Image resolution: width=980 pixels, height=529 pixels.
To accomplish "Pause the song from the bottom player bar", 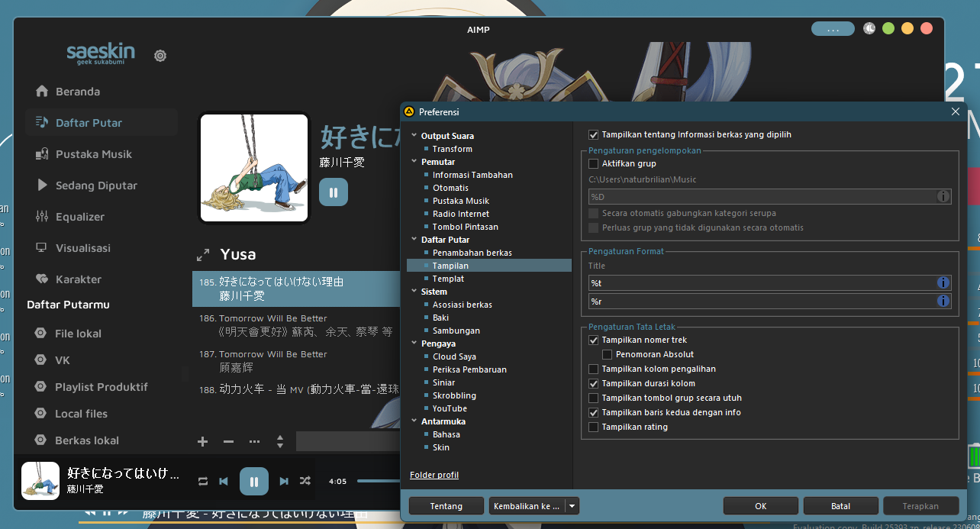I will pyautogui.click(x=254, y=482).
